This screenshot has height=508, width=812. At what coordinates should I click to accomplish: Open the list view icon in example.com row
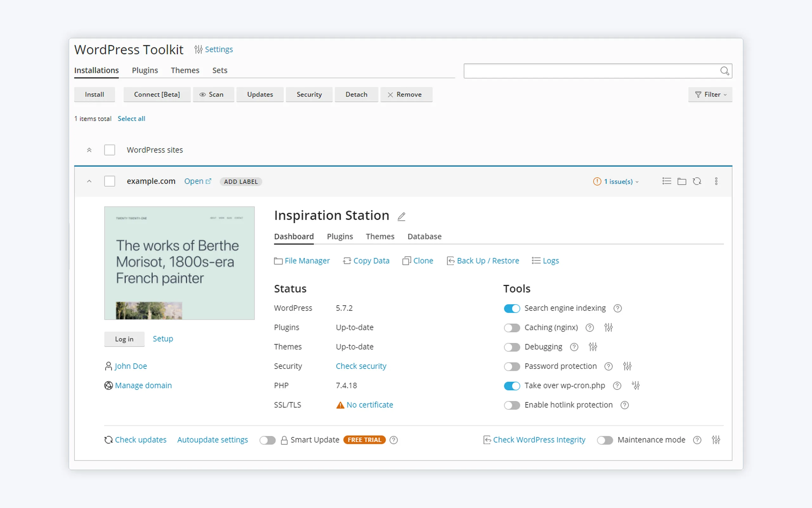pyautogui.click(x=667, y=181)
